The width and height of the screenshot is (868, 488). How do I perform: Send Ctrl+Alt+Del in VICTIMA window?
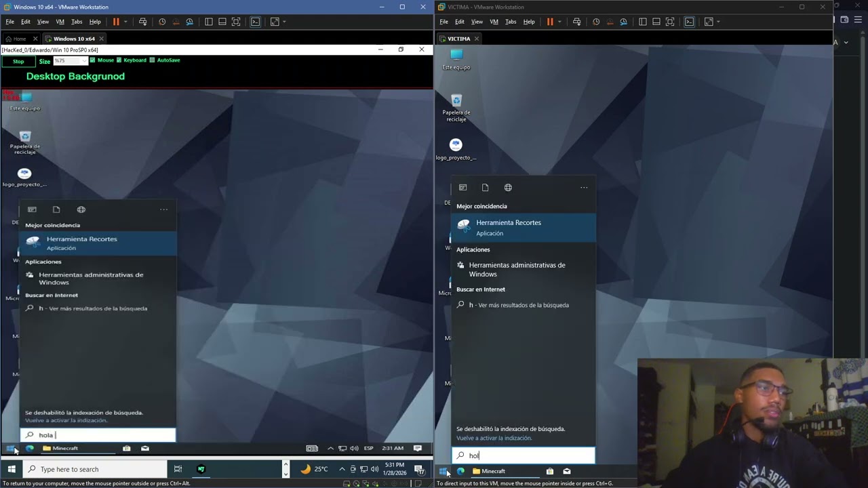coord(576,22)
